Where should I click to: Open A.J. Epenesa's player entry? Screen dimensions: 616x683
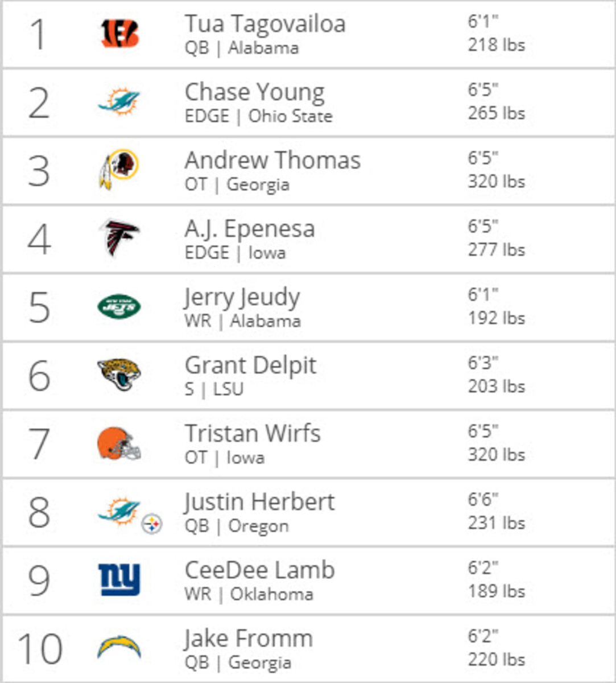coord(250,229)
